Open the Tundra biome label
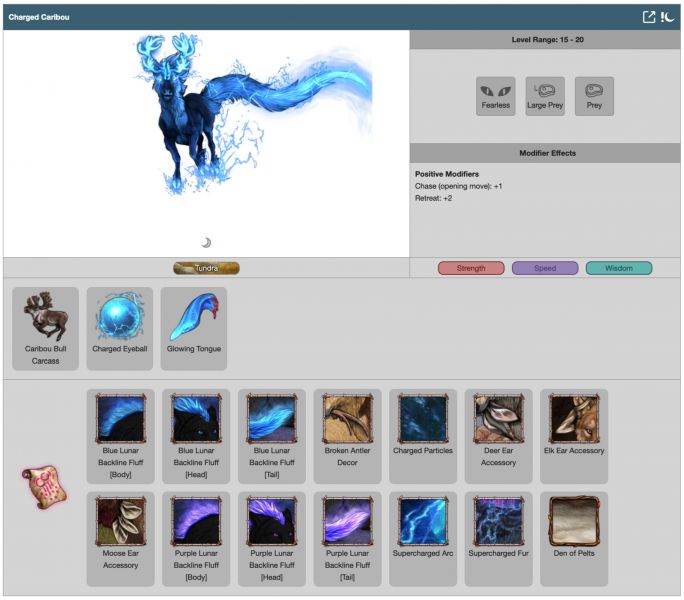The height and width of the screenshot is (600, 684). click(206, 268)
